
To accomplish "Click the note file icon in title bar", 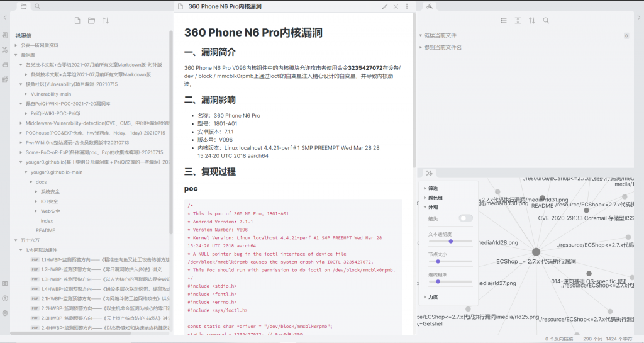I will [180, 6].
